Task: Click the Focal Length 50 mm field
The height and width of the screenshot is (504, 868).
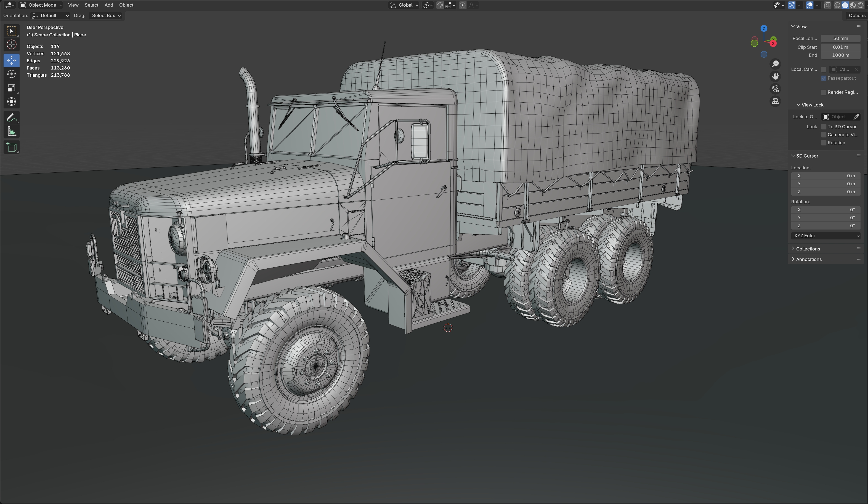Action: (840, 39)
